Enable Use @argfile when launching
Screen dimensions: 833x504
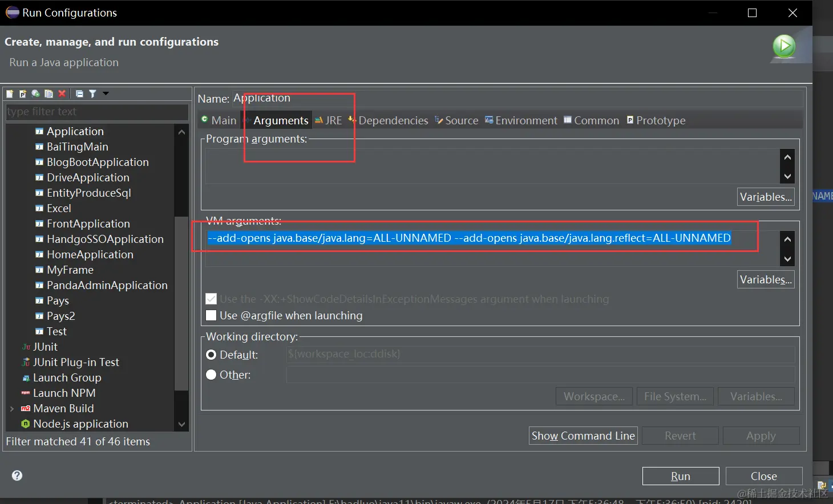click(211, 315)
